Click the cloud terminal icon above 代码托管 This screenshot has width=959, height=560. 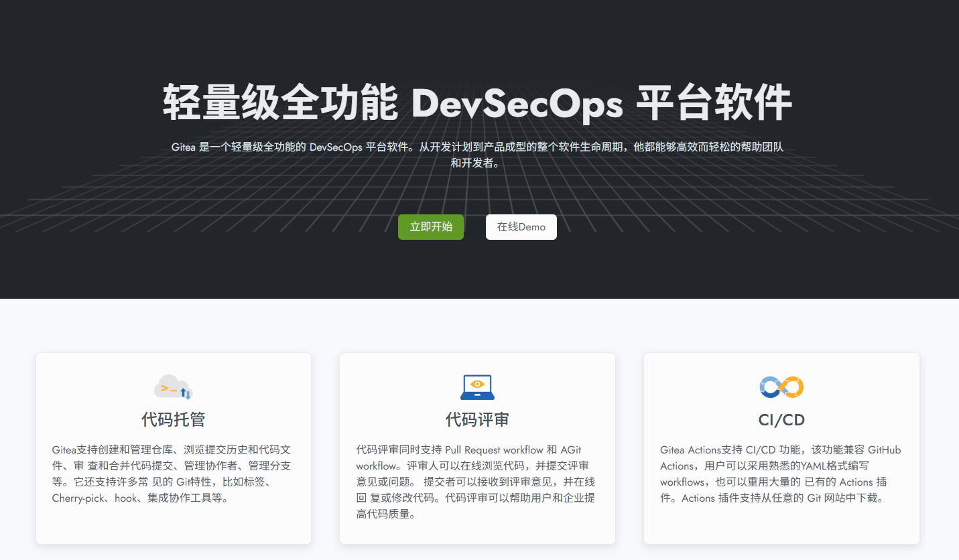point(174,387)
